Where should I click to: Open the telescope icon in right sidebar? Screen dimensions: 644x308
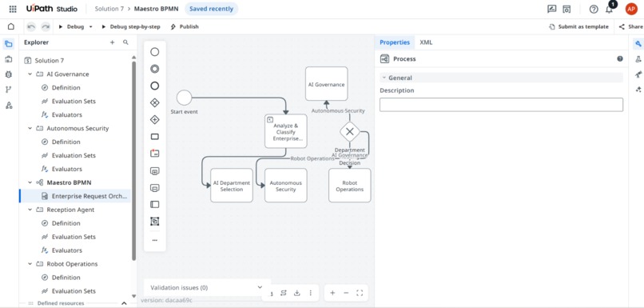point(638,74)
